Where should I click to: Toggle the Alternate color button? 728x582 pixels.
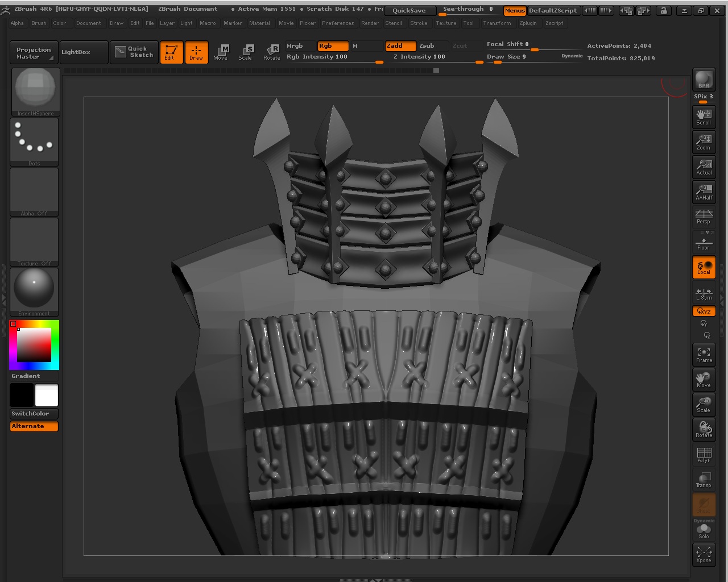coord(34,426)
